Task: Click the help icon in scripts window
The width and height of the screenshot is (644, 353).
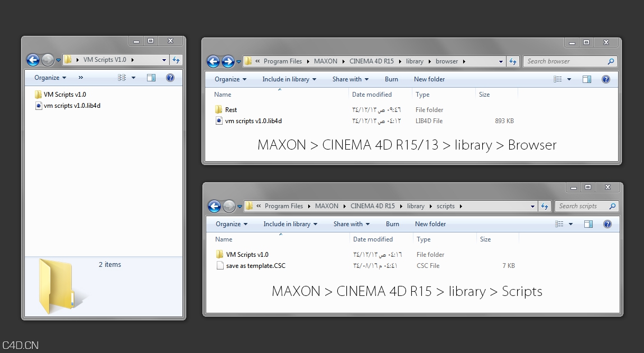Action: coord(607,224)
